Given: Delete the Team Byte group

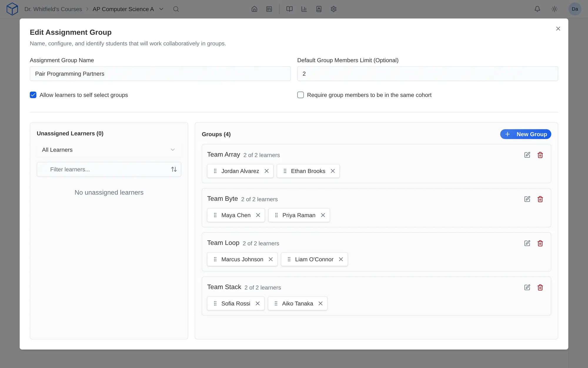Looking at the screenshot, I should point(540,199).
